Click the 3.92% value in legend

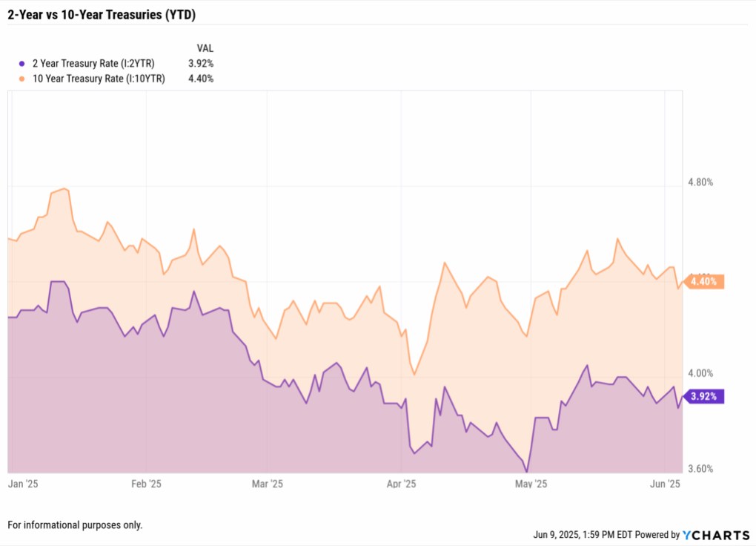(x=201, y=64)
